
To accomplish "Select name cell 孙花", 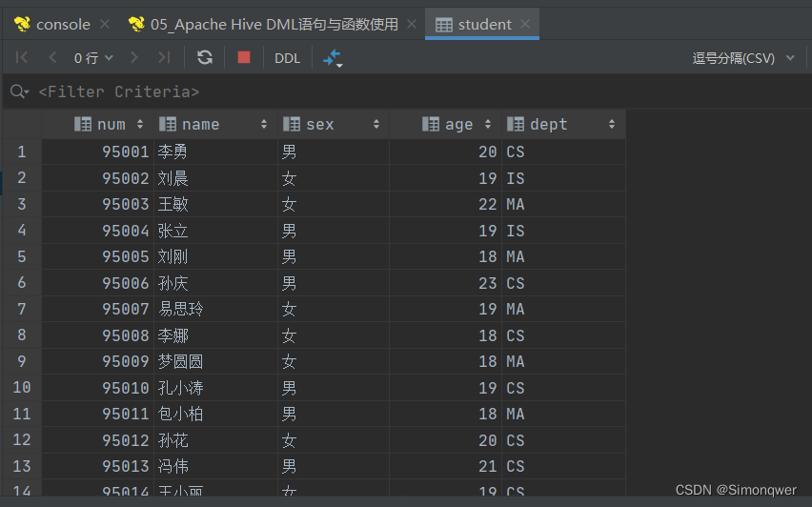I will click(x=216, y=440).
